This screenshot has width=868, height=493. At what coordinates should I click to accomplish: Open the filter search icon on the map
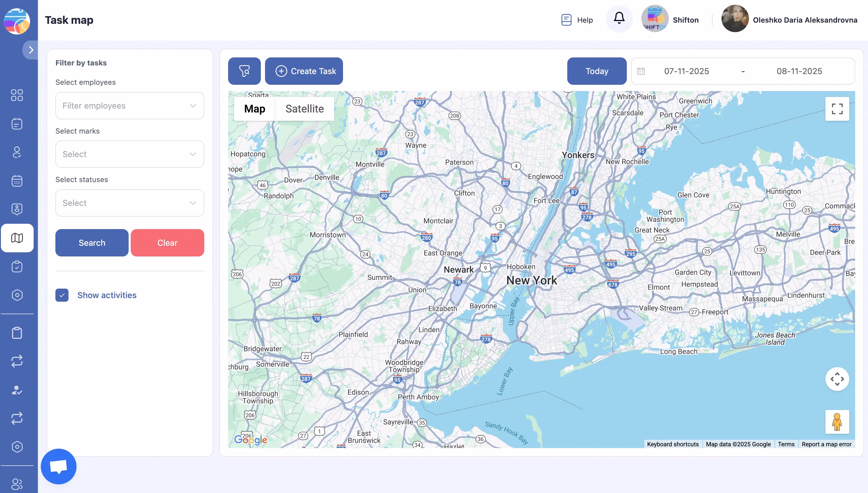click(x=244, y=71)
